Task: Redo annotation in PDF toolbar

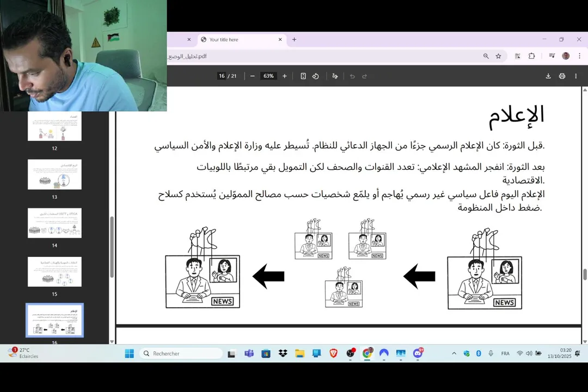Action: coord(364,76)
